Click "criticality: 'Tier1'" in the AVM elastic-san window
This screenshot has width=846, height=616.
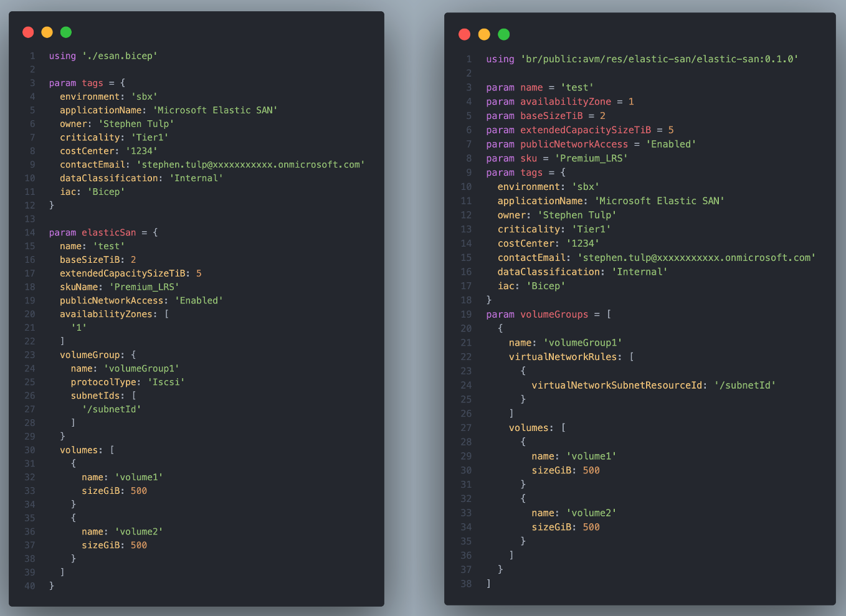[x=554, y=229]
